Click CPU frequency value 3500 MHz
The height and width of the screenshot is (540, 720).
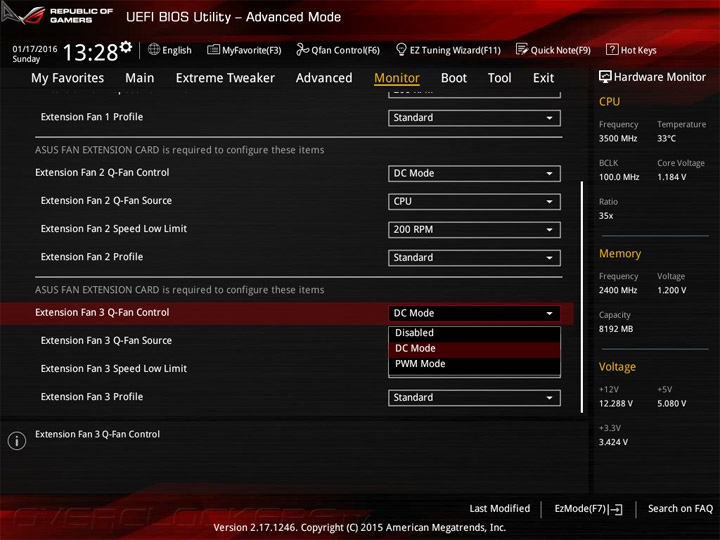click(618, 139)
